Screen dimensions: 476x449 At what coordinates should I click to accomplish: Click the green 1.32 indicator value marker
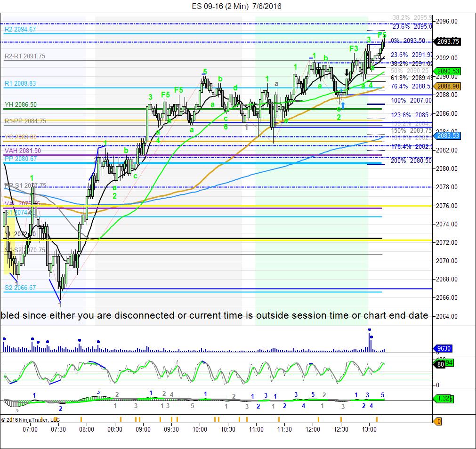tap(443, 398)
